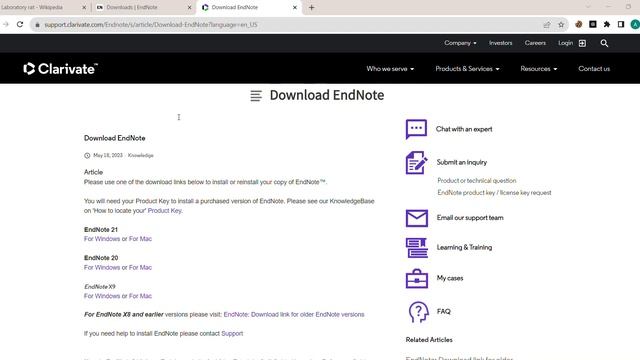Open a new browser tab
This screenshot has height=360, width=640.
pos(311,7)
